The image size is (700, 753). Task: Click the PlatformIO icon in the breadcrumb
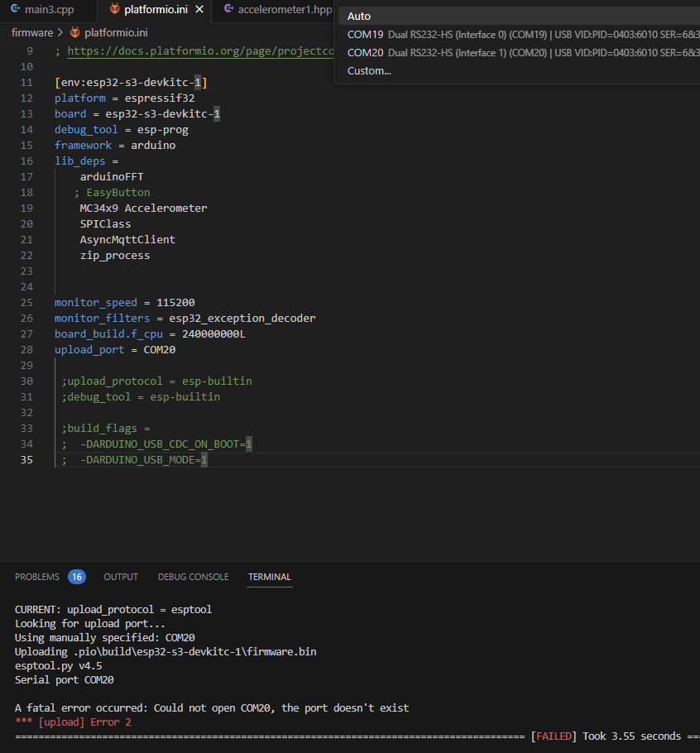tap(75, 32)
